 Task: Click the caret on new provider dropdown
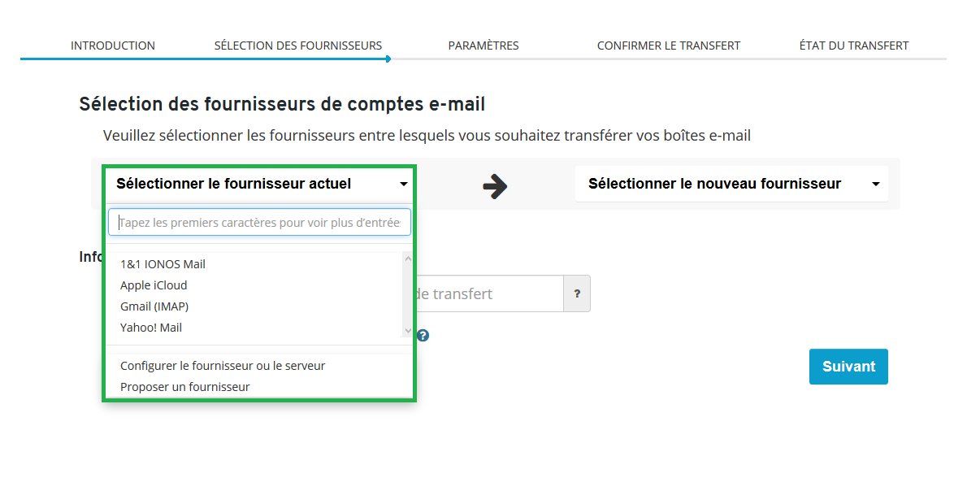click(876, 185)
